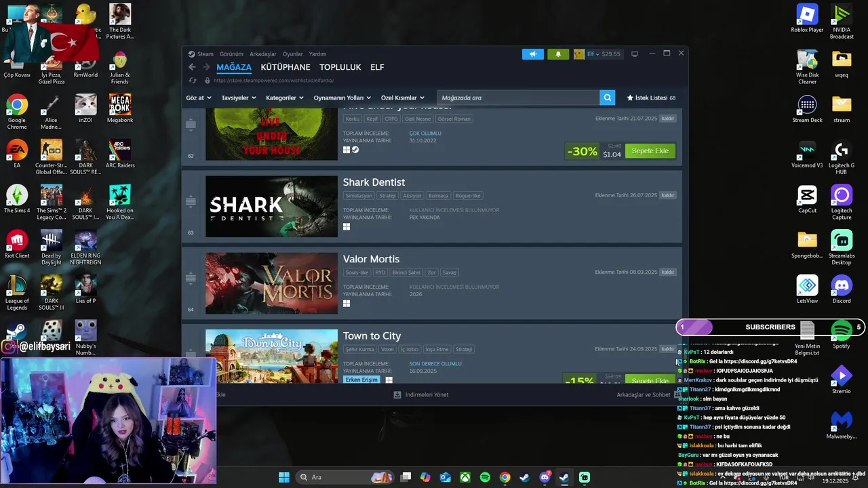The height and width of the screenshot is (488, 868).
Task: Launch ARC Raiders from the desktop
Action: tap(120, 154)
